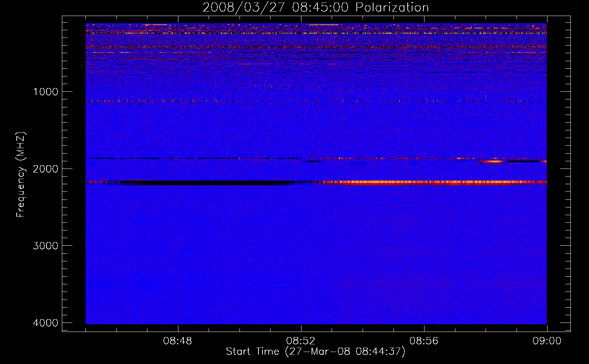Click the 09:00 time tick label
The height and width of the screenshot is (364, 589).
[x=547, y=341]
